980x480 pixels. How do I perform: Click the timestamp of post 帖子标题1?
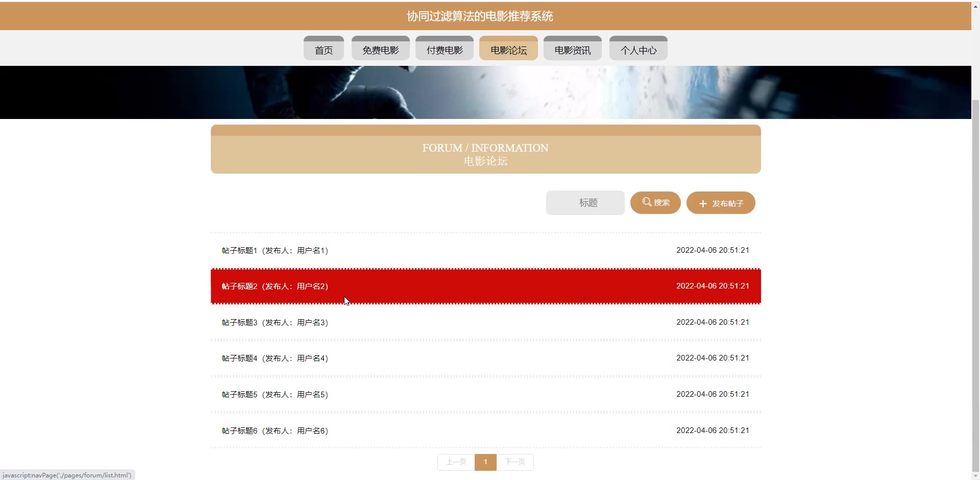[713, 250]
